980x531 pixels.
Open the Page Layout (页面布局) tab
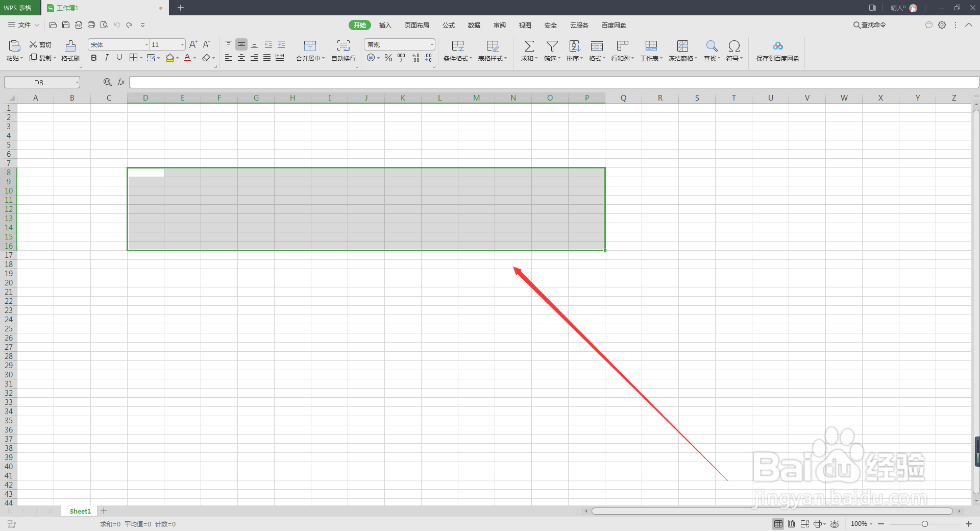tap(416, 25)
